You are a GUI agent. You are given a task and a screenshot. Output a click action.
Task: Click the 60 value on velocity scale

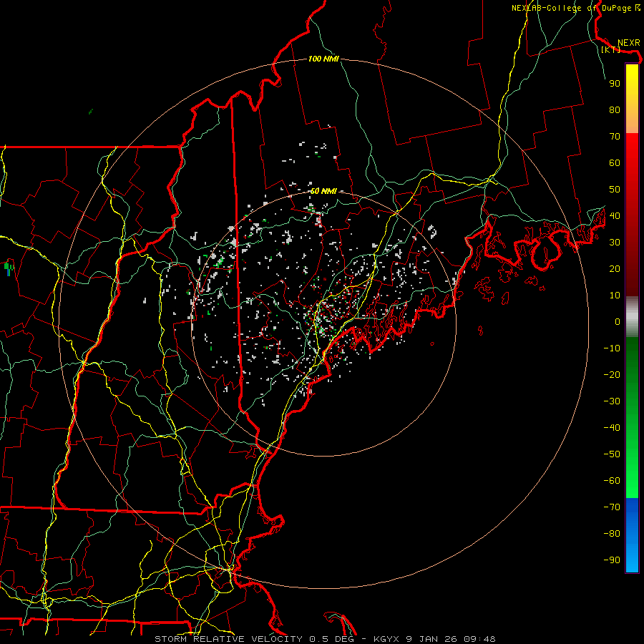coord(615,163)
